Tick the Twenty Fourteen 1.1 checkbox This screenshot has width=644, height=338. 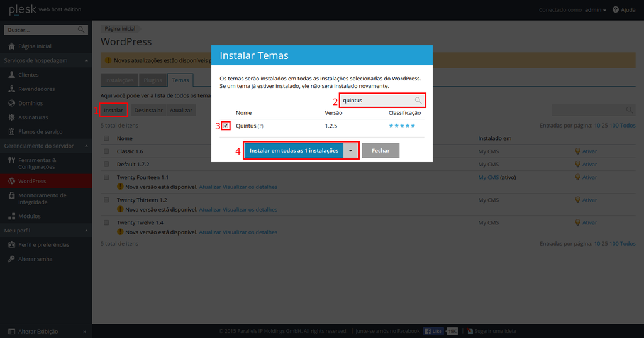(x=106, y=178)
